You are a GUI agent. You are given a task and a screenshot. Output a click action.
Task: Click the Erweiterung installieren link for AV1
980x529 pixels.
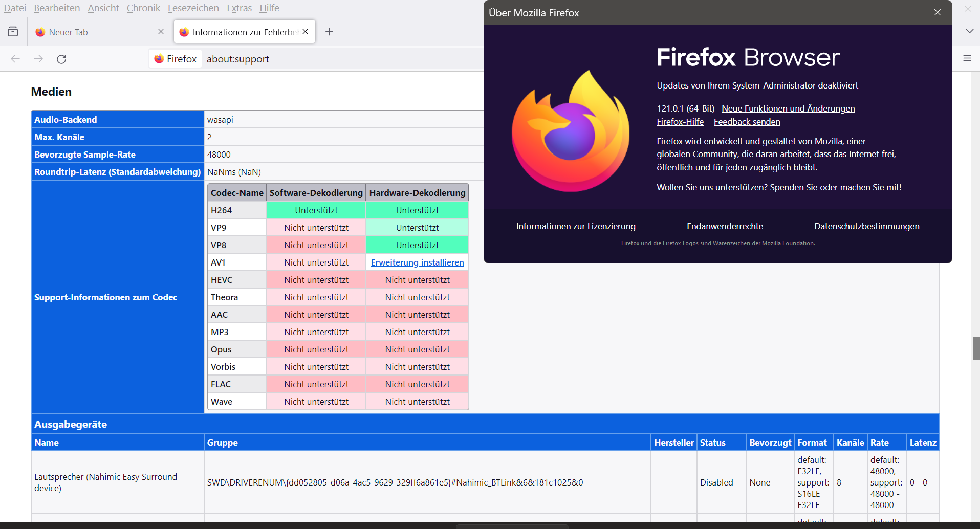click(x=417, y=262)
